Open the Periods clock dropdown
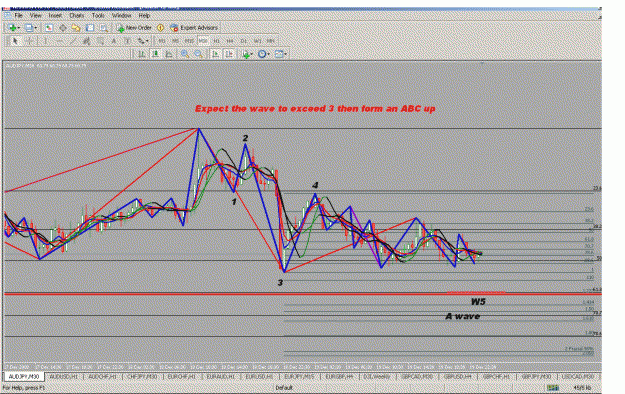The width and height of the screenshot is (625, 394). 263,54
